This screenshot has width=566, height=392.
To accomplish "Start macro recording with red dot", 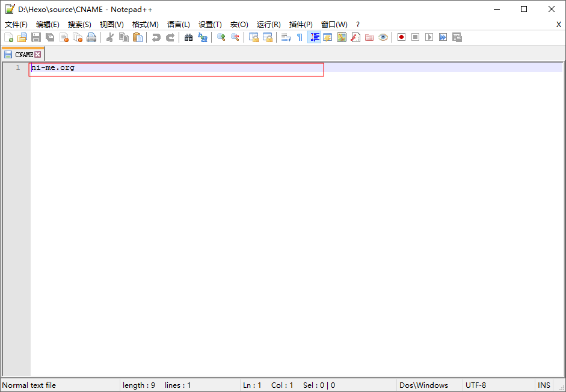I will (401, 37).
